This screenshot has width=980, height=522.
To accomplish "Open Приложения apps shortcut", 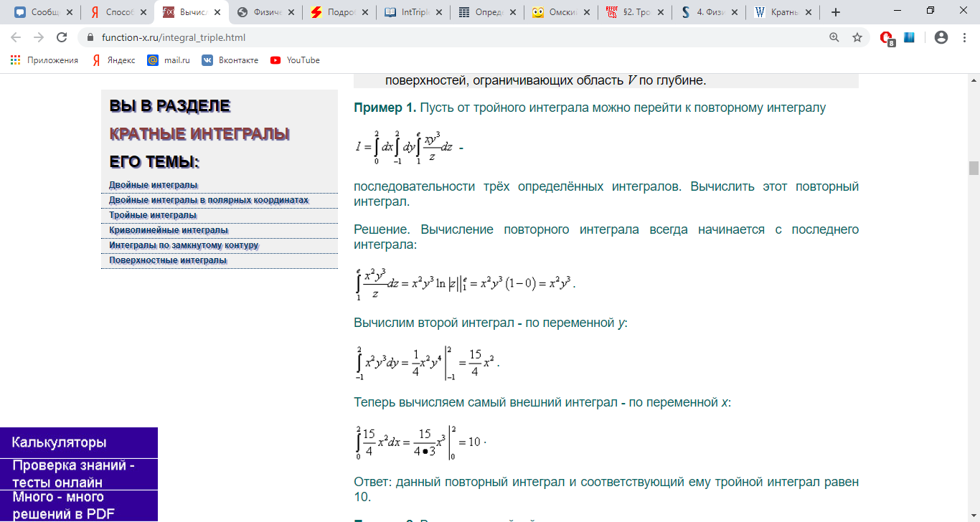I will 44,60.
